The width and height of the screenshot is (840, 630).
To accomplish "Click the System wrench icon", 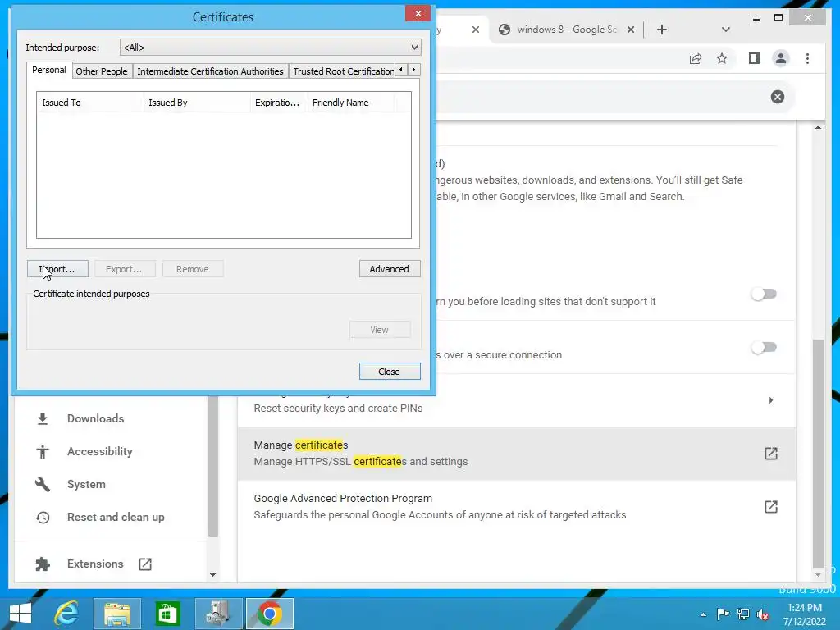I will 43,485.
